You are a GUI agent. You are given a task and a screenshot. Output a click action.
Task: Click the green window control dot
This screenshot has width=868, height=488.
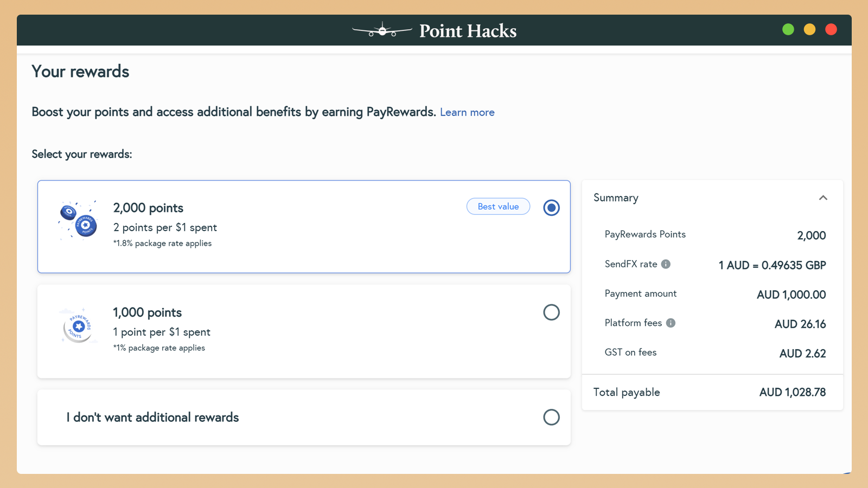coord(788,30)
